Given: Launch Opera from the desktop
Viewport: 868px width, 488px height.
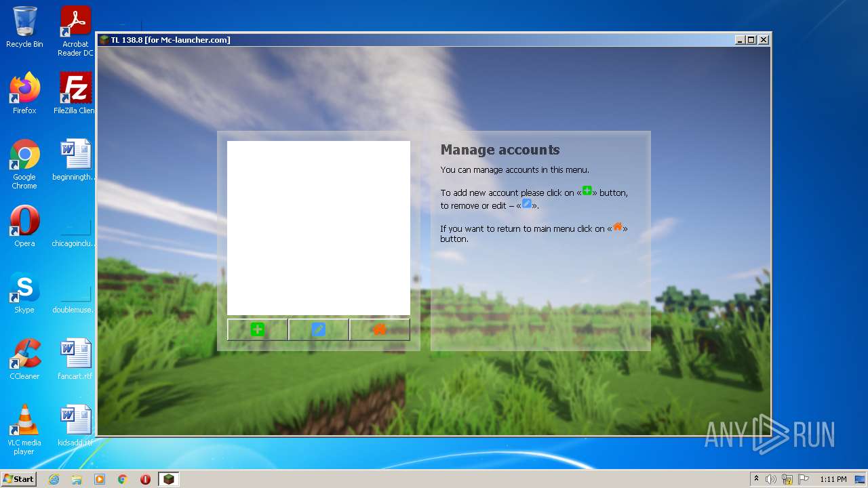Looking at the screenshot, I should (x=24, y=226).
